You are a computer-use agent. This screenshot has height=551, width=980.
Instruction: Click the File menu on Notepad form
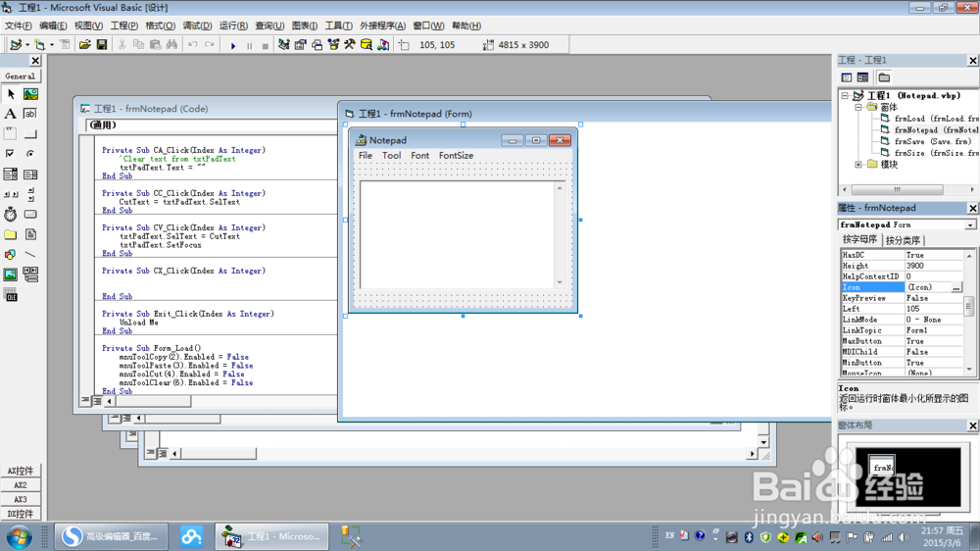point(366,156)
